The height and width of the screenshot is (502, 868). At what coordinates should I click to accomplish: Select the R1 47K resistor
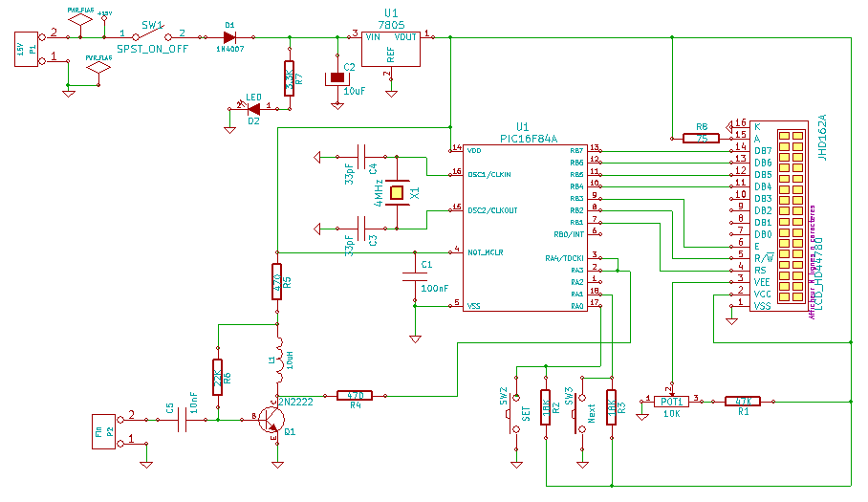pos(742,401)
